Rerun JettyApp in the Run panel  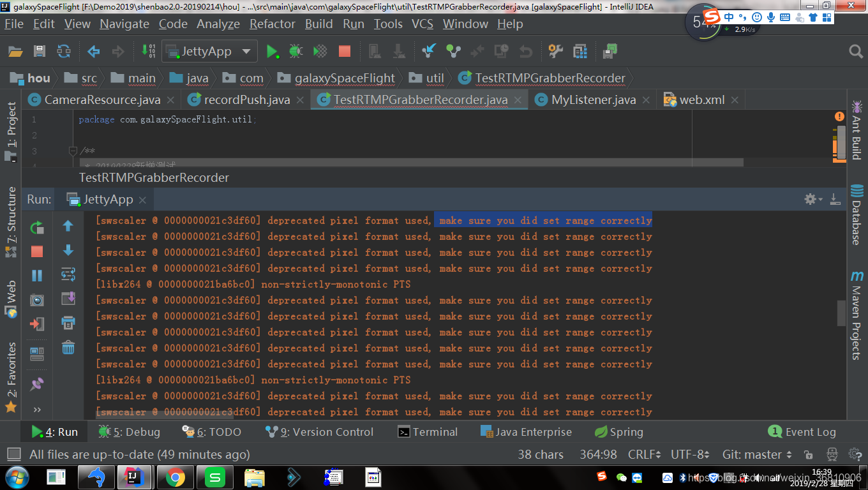pyautogui.click(x=37, y=226)
